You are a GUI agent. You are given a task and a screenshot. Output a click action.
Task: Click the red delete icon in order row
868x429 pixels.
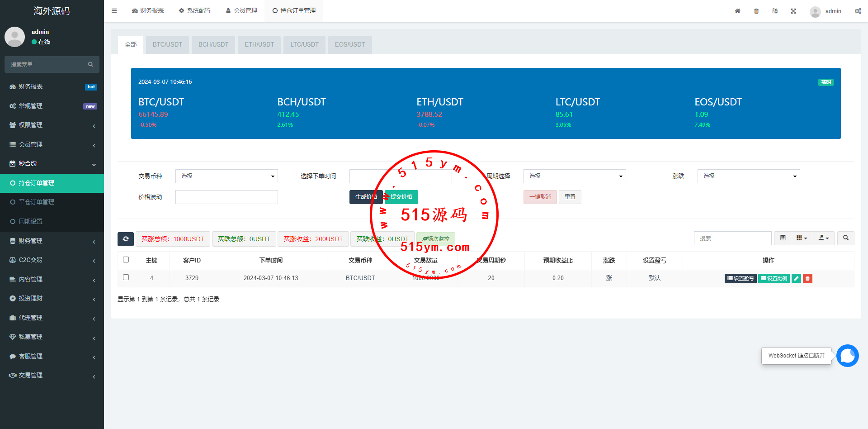click(808, 278)
